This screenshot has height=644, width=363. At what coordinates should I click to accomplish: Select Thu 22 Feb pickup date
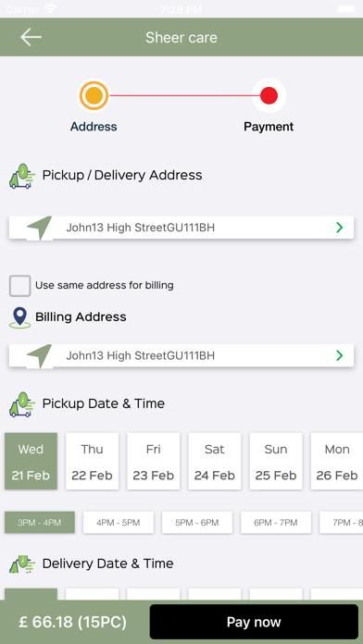[x=92, y=461]
